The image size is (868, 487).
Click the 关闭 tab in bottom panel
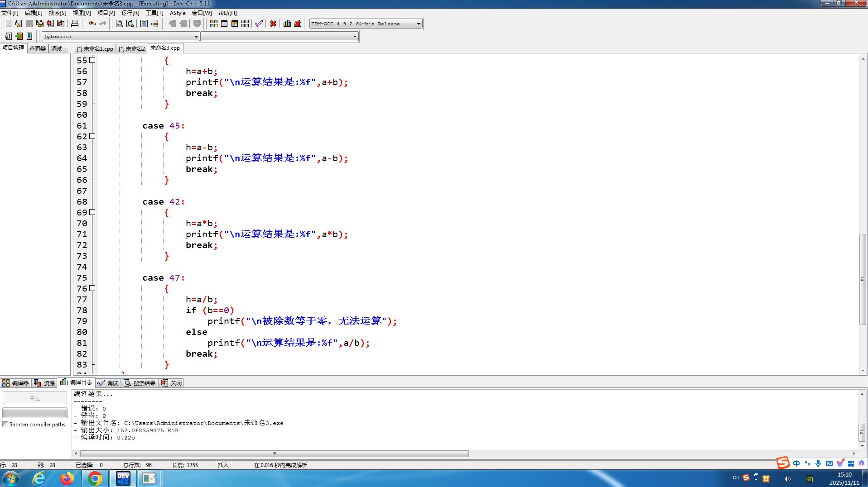point(171,383)
